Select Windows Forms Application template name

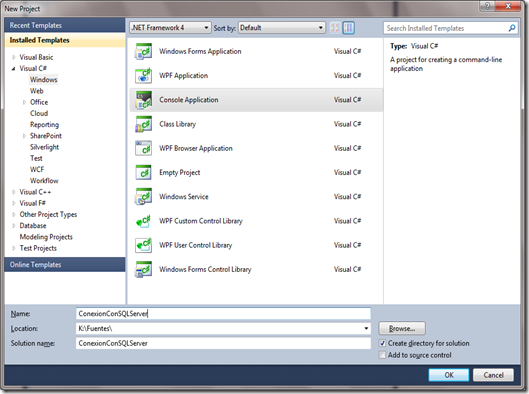tap(200, 52)
